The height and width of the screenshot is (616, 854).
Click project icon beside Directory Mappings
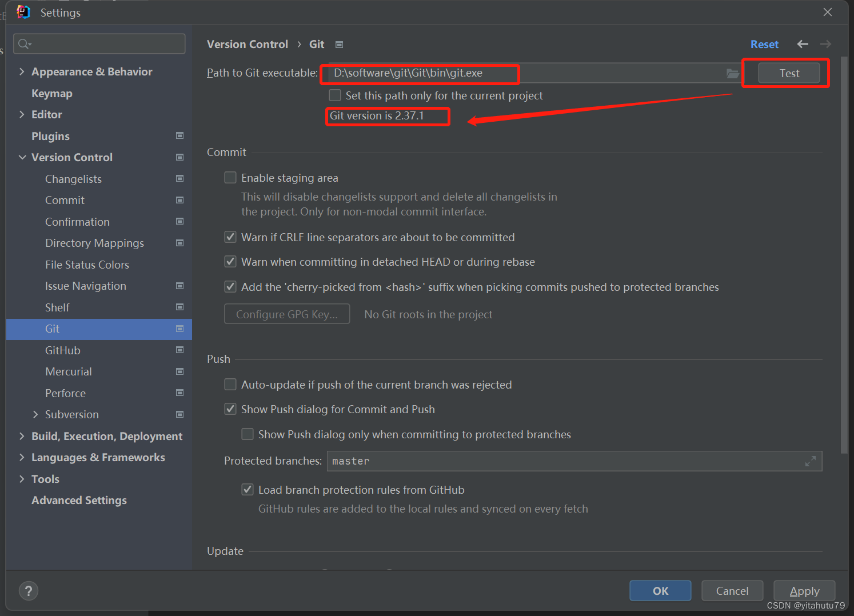click(180, 243)
